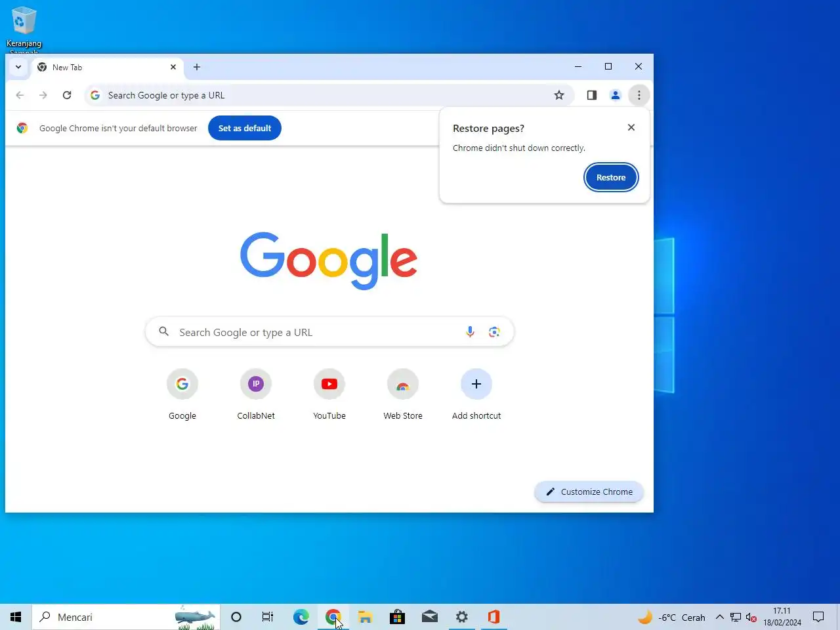Click the Google search box
Screen dimensions: 840x630
tap(329, 332)
